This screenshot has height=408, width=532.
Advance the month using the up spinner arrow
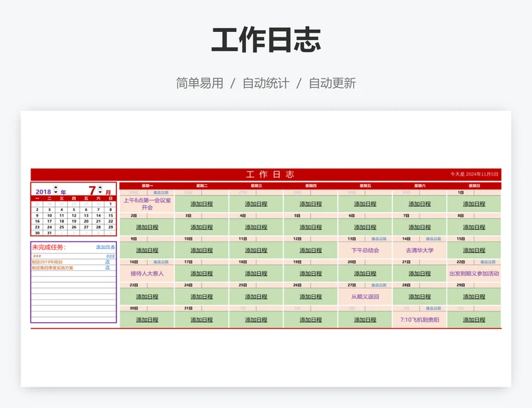(x=100, y=187)
